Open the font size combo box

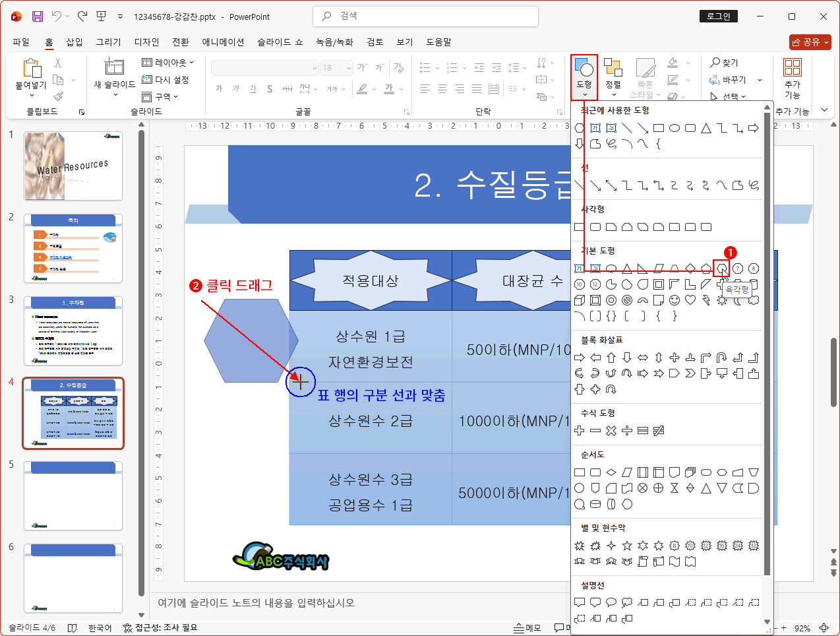click(x=337, y=68)
